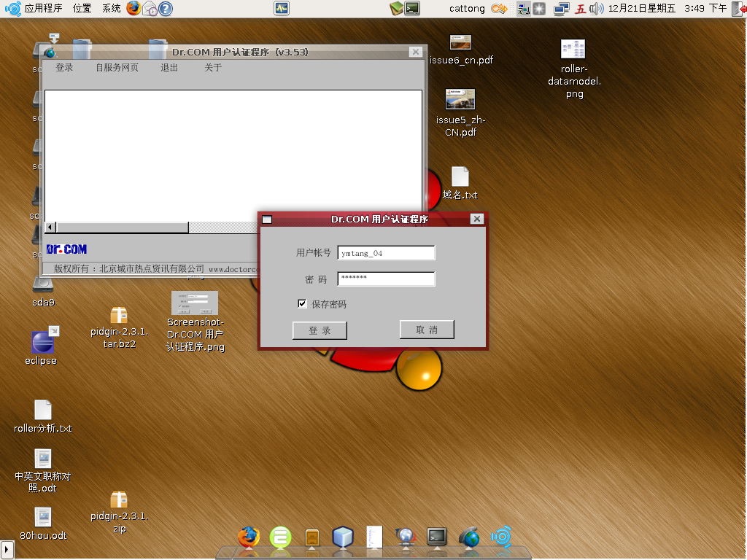Uncheck the 保存密码 checkbox
This screenshot has height=560, width=747.
point(302,304)
